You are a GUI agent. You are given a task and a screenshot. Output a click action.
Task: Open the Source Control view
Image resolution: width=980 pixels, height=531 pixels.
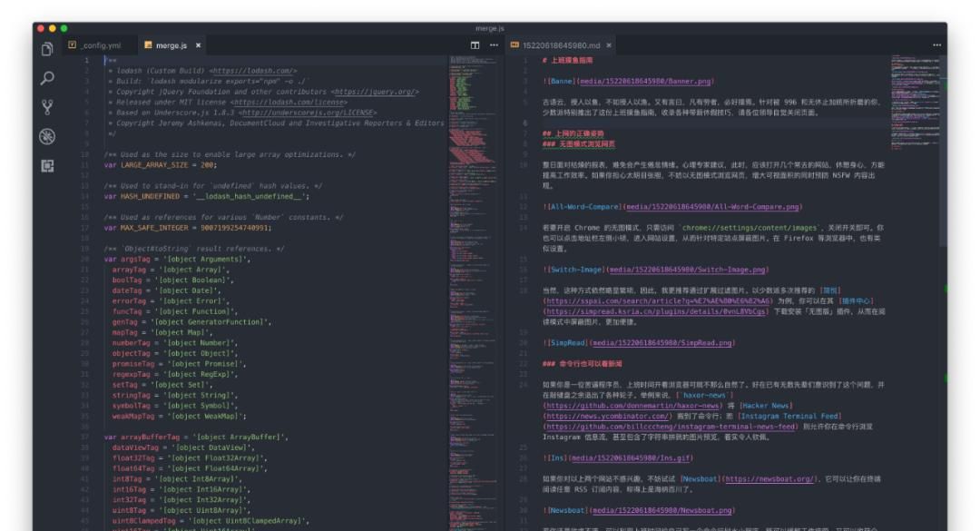click(x=47, y=107)
